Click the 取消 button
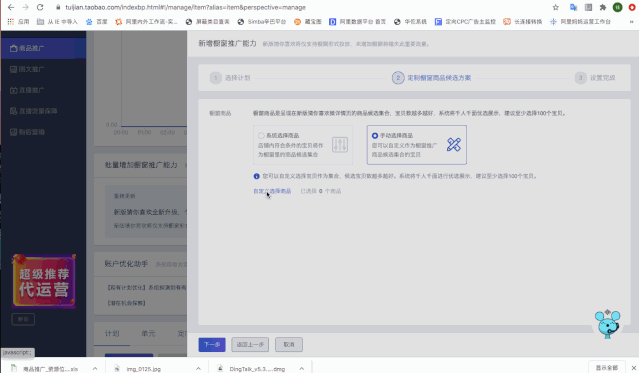Viewport: 639px width, 373px height. pos(289,344)
